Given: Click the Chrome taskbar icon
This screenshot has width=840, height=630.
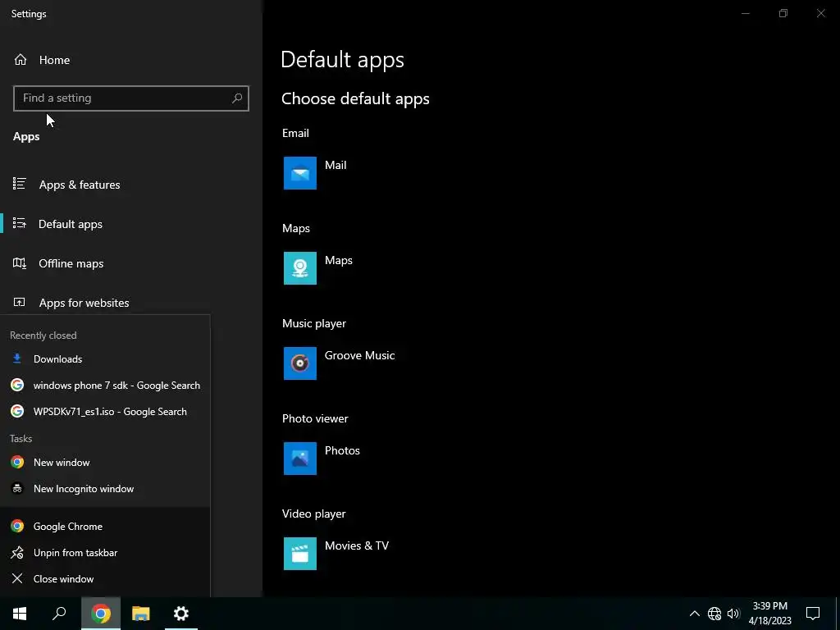Looking at the screenshot, I should (101, 614).
